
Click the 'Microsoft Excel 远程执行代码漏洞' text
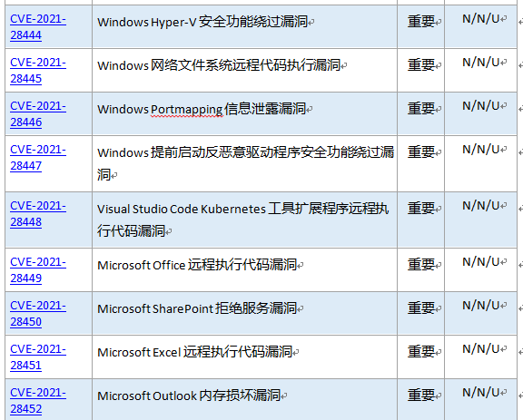pyautogui.click(x=195, y=352)
